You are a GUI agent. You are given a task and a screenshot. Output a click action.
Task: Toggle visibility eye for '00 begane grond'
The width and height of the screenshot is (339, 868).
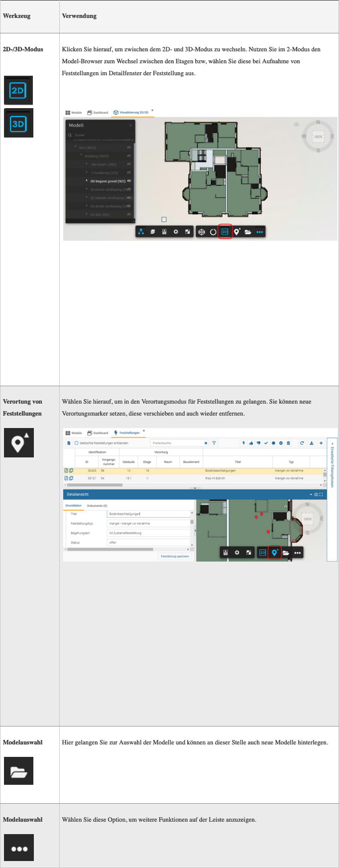coord(129,181)
